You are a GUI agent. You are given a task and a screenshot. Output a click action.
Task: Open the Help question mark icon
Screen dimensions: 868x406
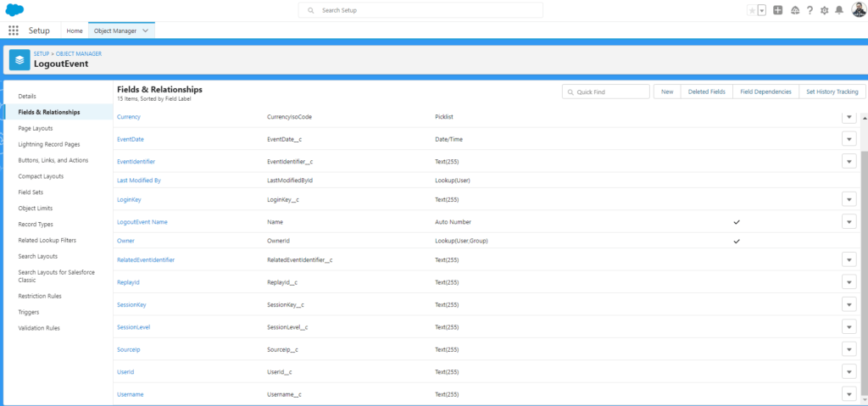810,10
